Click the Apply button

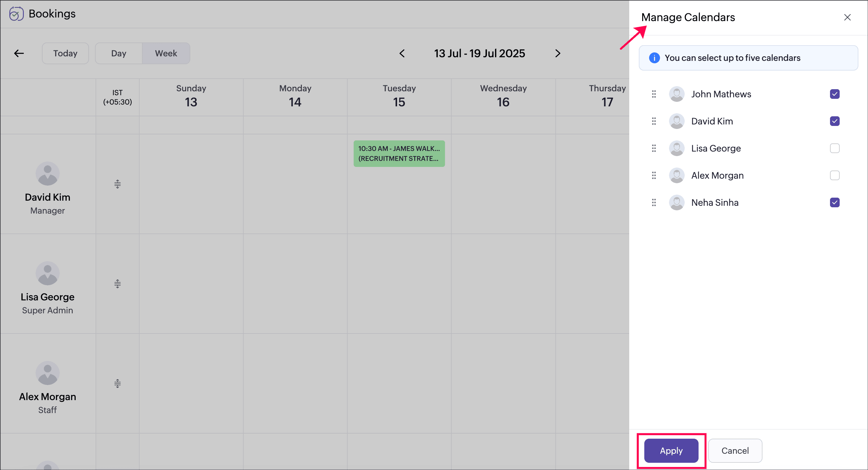671,450
